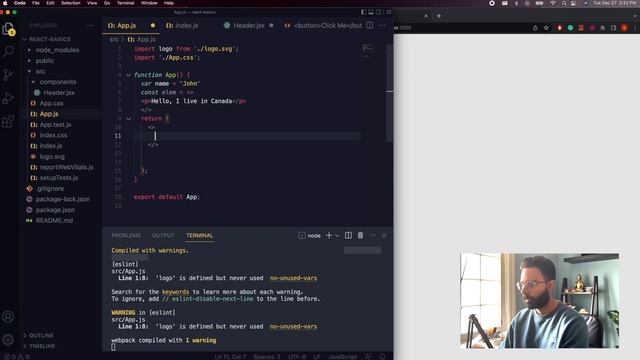Switch to the index.js editor tab

click(182, 25)
